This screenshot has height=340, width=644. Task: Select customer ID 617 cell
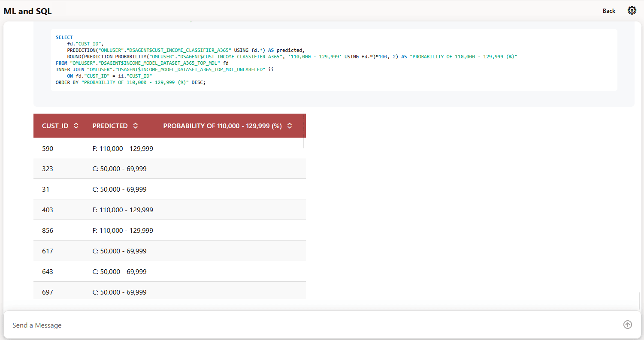[x=48, y=251]
